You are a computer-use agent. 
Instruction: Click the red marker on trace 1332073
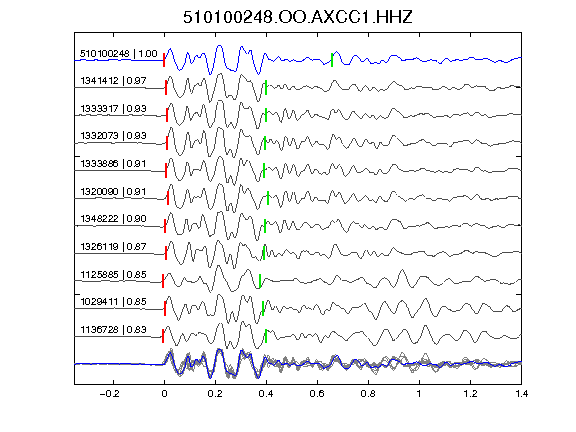[167, 143]
